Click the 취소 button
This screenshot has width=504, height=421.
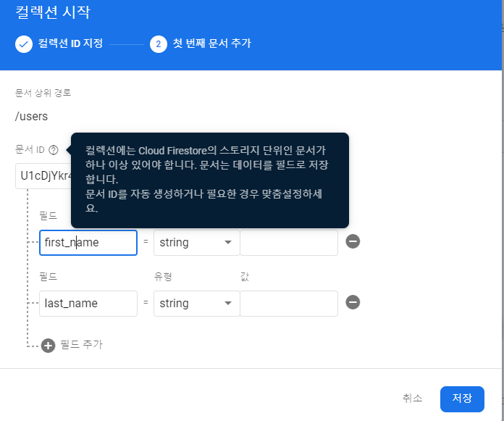pyautogui.click(x=412, y=398)
